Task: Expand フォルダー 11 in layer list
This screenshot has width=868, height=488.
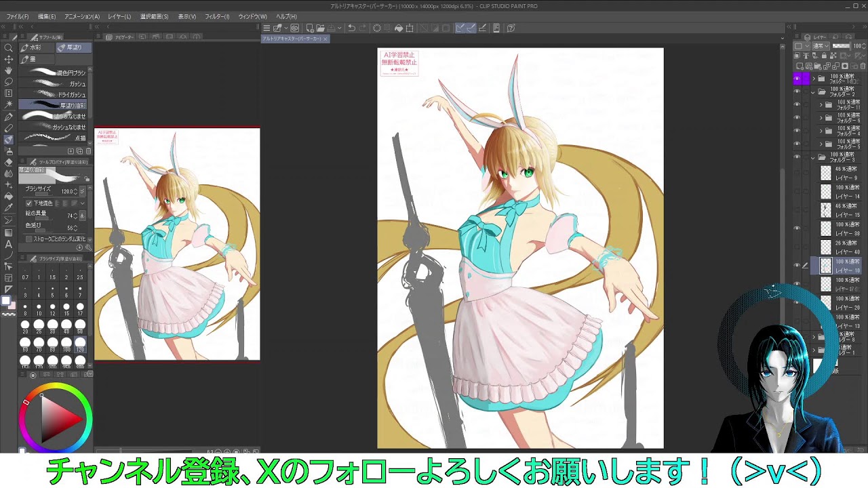Action: click(x=821, y=105)
